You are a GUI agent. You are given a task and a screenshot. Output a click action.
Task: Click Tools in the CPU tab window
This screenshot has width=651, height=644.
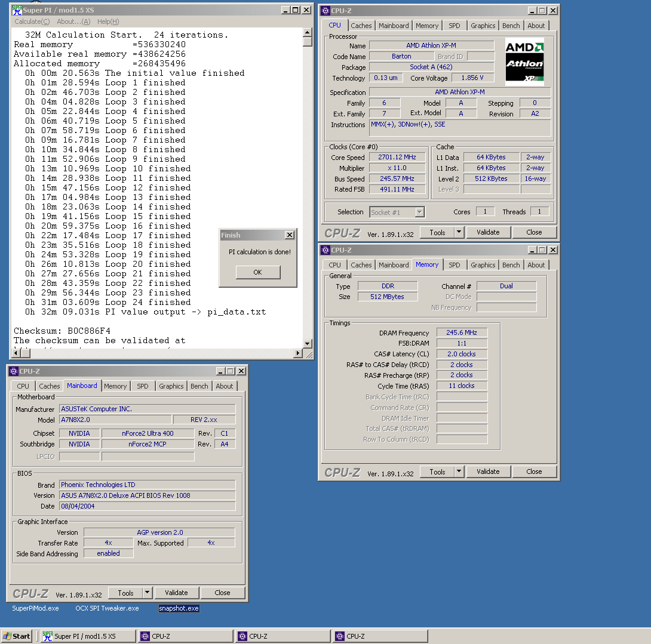437,232
